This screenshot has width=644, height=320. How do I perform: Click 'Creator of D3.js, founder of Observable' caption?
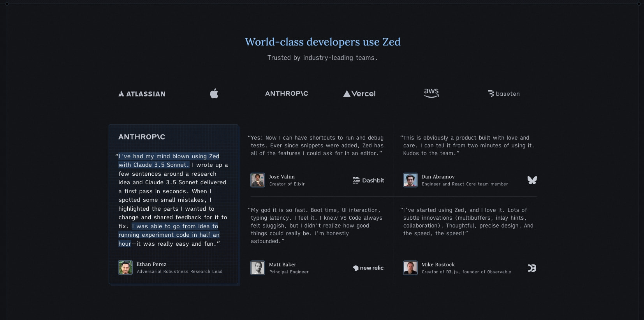coord(466,272)
